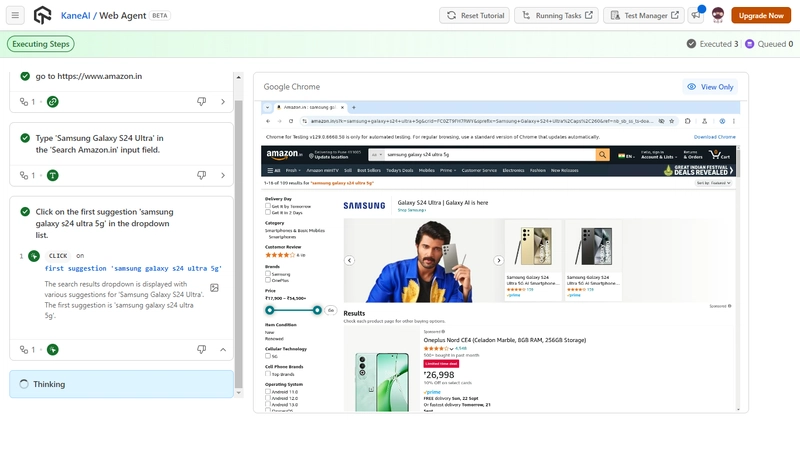The width and height of the screenshot is (800, 449).
Task: Open the Chrome tab search dropdown arrow
Action: (267, 107)
